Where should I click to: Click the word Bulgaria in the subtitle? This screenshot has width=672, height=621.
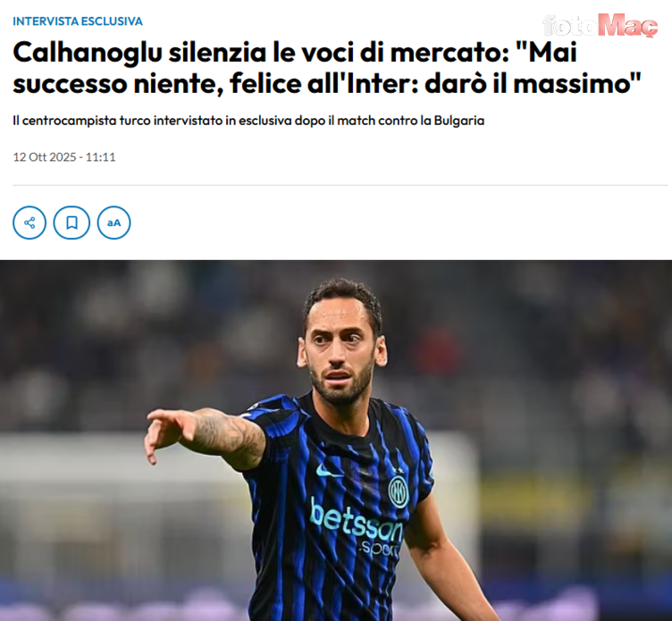459,121
